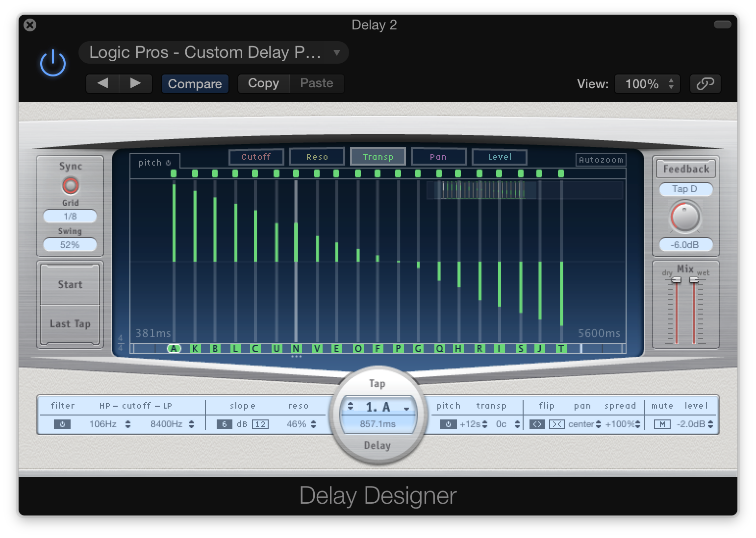The width and height of the screenshot is (756, 538).
Task: Click the chain link icon near View
Action: pos(705,83)
